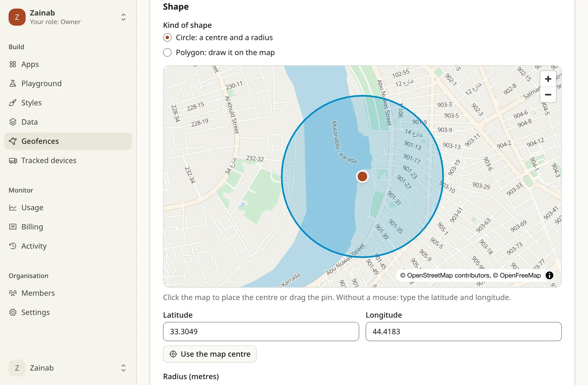Screen dimensions: 588x385
Task: Select the Circle shape radio button
Action: 167,37
